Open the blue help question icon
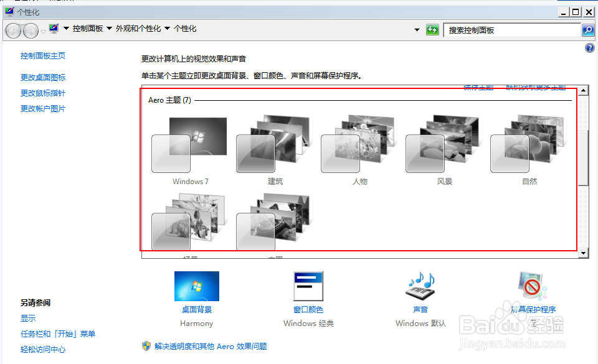This screenshot has width=598, height=364. pos(590,48)
